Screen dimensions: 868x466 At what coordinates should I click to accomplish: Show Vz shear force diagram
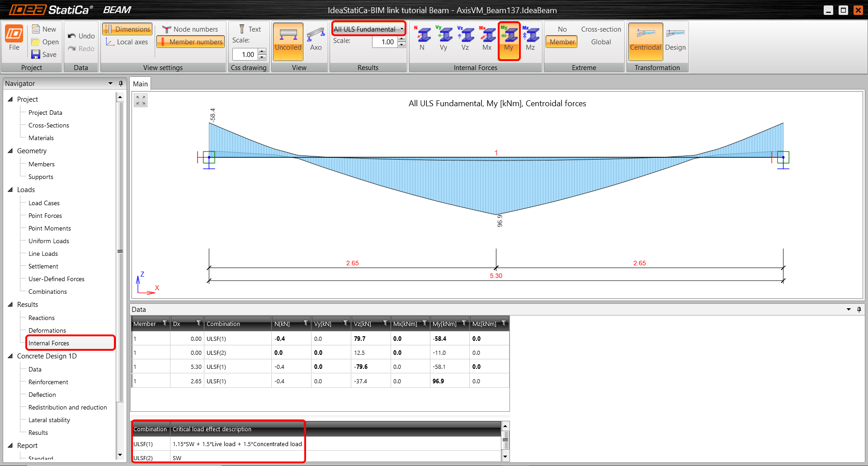[465, 38]
